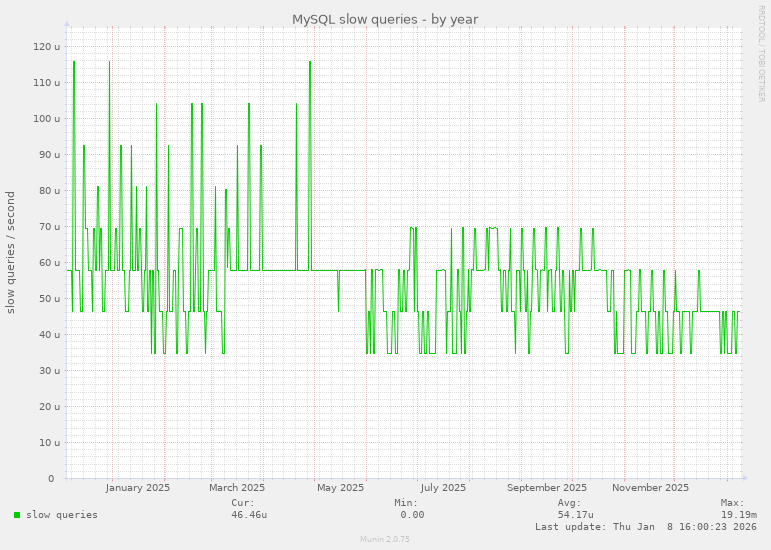The image size is (771, 550).
Task: Click the '60 u' y-axis label
Action: (50, 262)
